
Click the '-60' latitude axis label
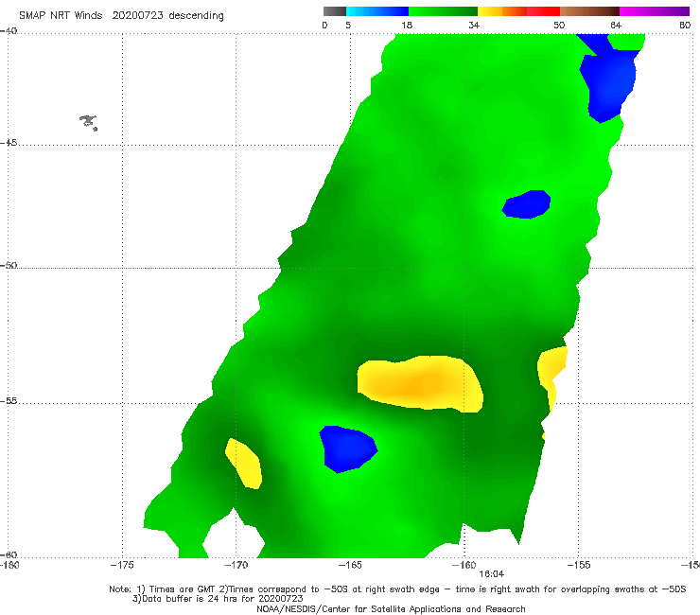pos(9,554)
